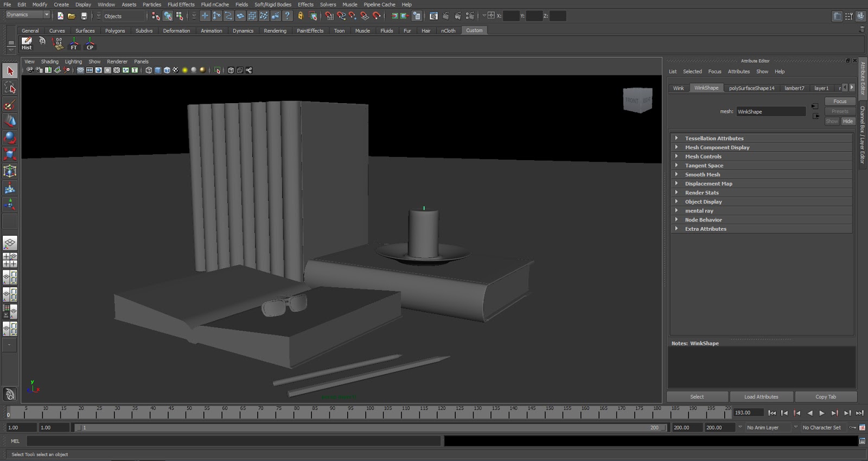Click the Copy Tab button
Viewport: 868px width, 461px height.
coord(826,397)
